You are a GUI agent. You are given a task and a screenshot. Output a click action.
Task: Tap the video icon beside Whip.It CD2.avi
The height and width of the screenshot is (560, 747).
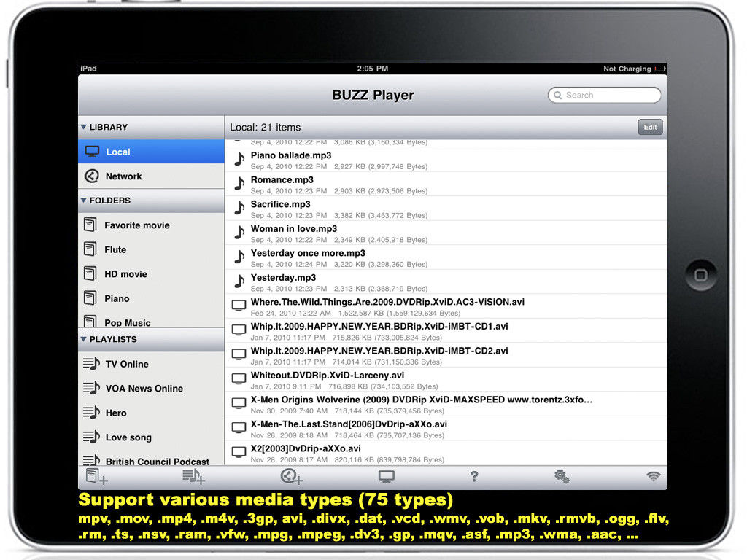click(239, 354)
